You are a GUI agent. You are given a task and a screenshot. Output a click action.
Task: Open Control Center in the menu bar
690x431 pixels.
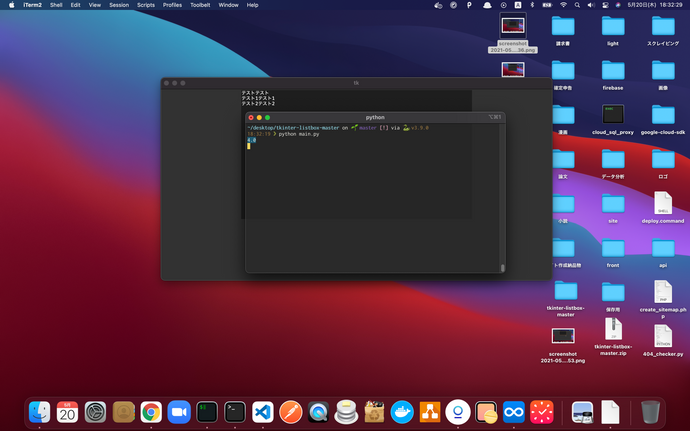pyautogui.click(x=605, y=5)
